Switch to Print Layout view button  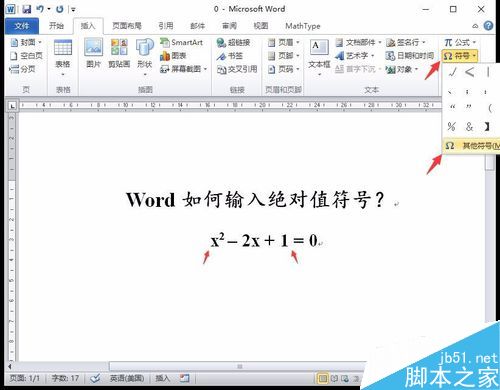tap(323, 378)
